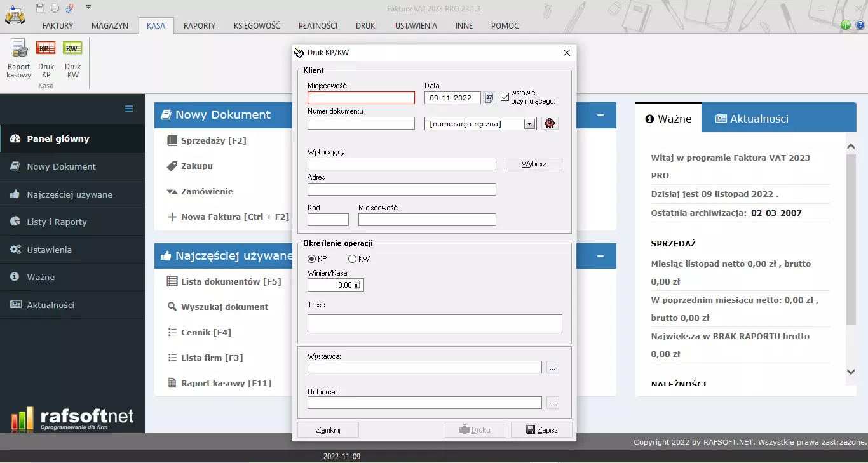The height and width of the screenshot is (463, 868).
Task: Click the Wybierz button
Action: pos(534,164)
